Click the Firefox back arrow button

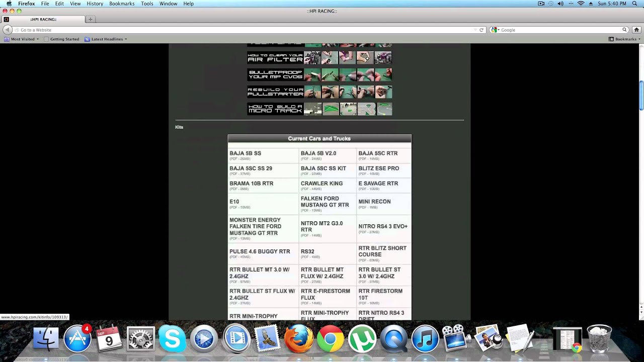click(x=7, y=30)
